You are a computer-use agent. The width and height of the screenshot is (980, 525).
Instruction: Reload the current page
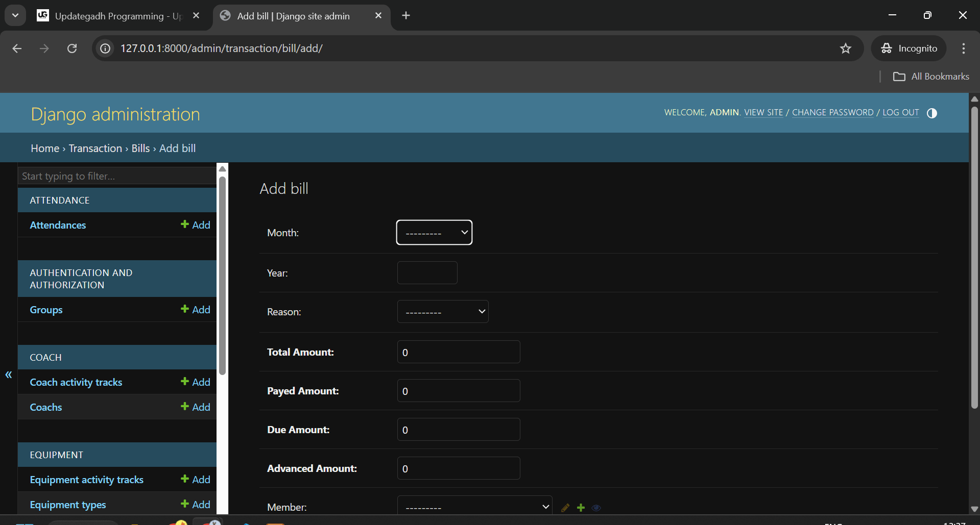[72, 48]
